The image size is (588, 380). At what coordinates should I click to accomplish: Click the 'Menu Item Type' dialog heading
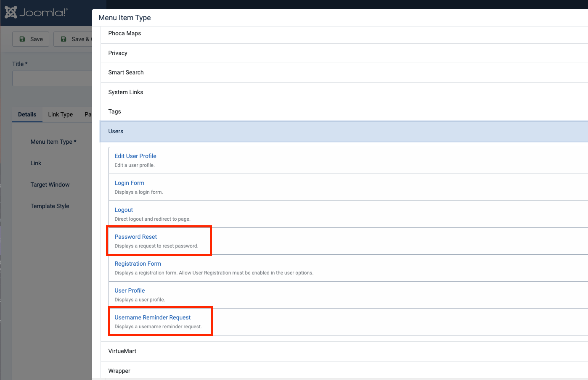click(x=124, y=18)
